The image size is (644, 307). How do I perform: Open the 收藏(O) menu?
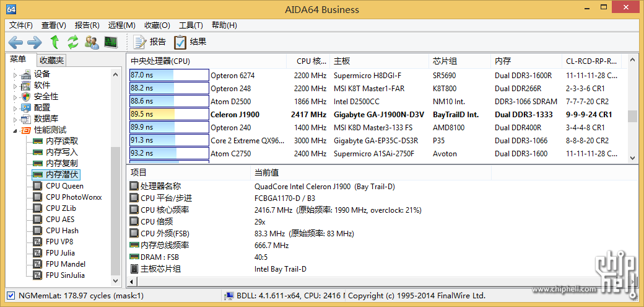157,25
